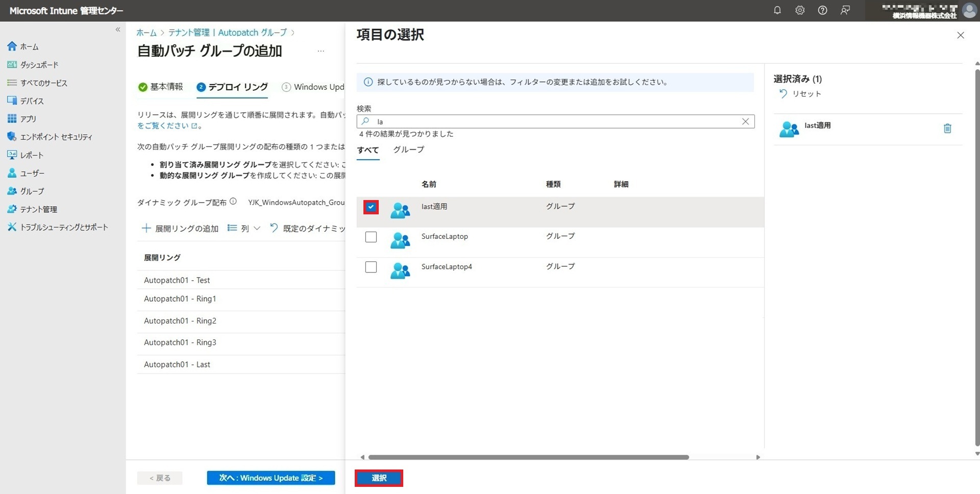Click last適用 group icon in 選択済み list
Screen dimensions: 980x494
point(789,129)
